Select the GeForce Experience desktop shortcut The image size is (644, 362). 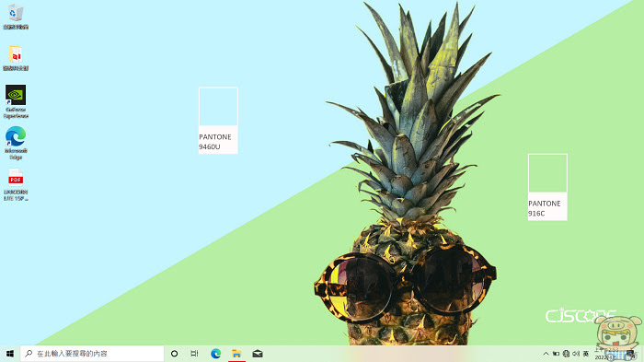(16, 101)
